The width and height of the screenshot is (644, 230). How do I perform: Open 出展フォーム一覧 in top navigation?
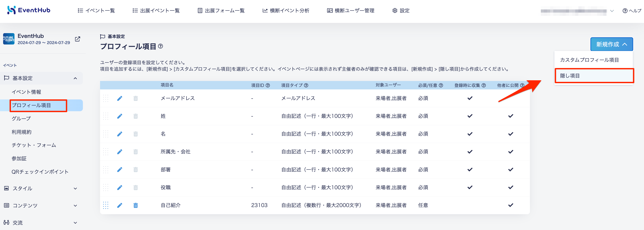tap(221, 11)
